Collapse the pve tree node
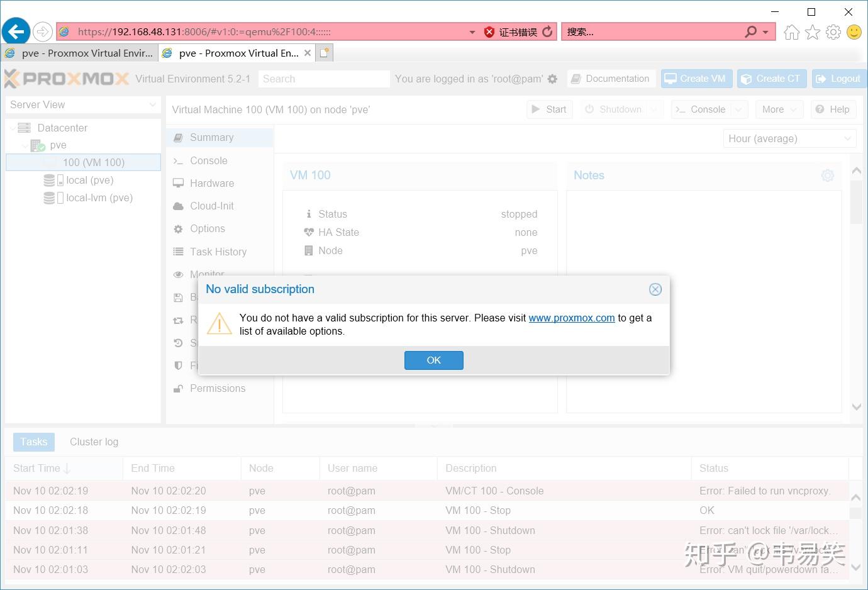 click(25, 145)
